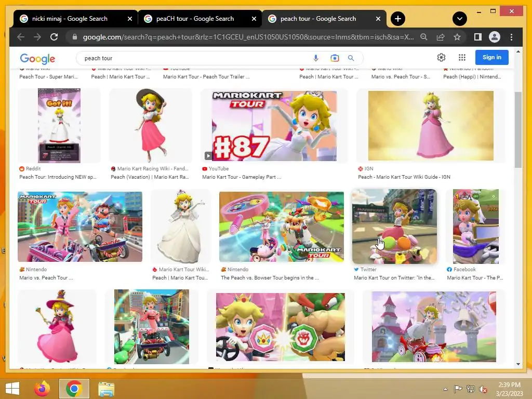The width and height of the screenshot is (532, 399).
Task: Show hidden system tray icons
Action: click(445, 389)
